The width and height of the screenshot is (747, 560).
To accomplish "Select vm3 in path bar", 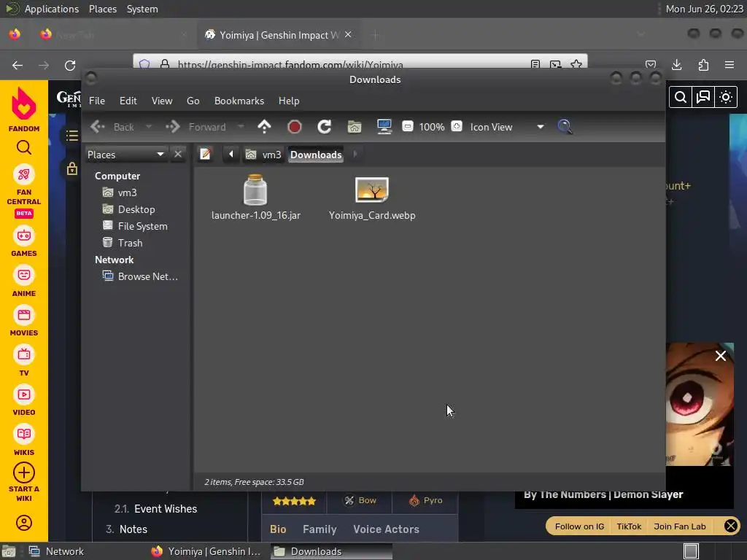I will [x=263, y=155].
